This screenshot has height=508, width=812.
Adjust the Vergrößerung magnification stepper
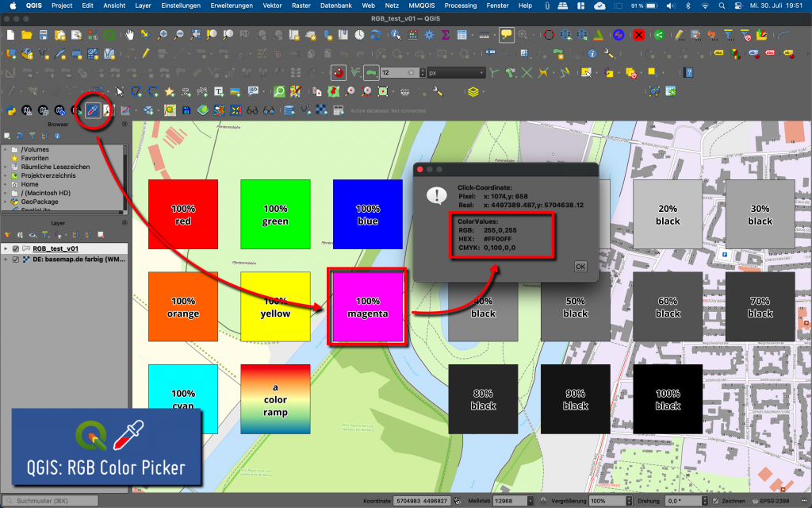point(629,502)
